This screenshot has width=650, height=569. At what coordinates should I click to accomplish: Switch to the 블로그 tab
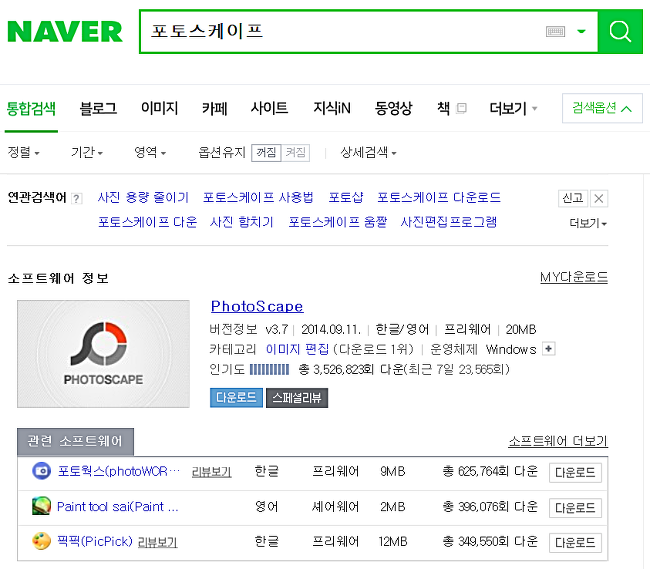tap(98, 109)
